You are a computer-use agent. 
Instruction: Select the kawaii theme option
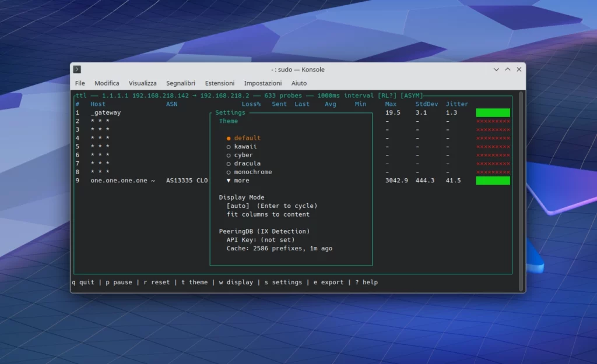[241, 146]
